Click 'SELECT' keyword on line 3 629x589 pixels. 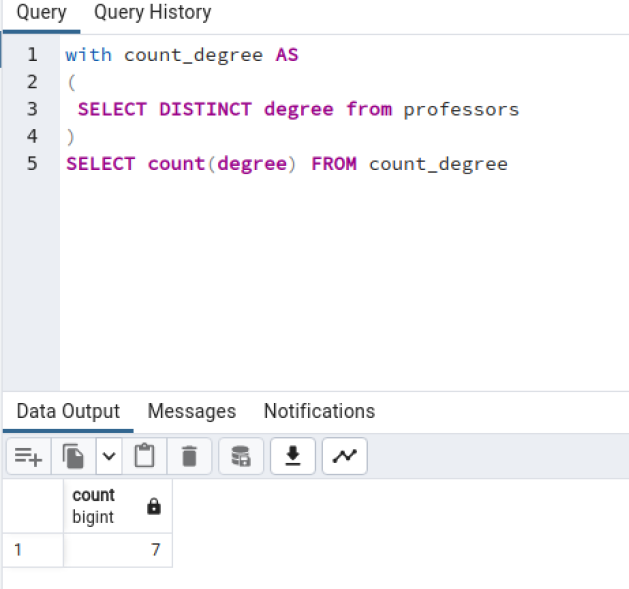point(112,110)
